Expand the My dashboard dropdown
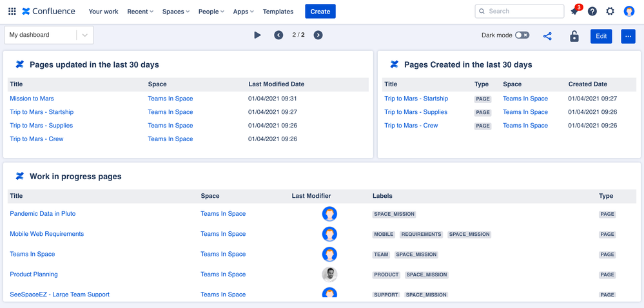The height and width of the screenshot is (308, 644). [84, 35]
